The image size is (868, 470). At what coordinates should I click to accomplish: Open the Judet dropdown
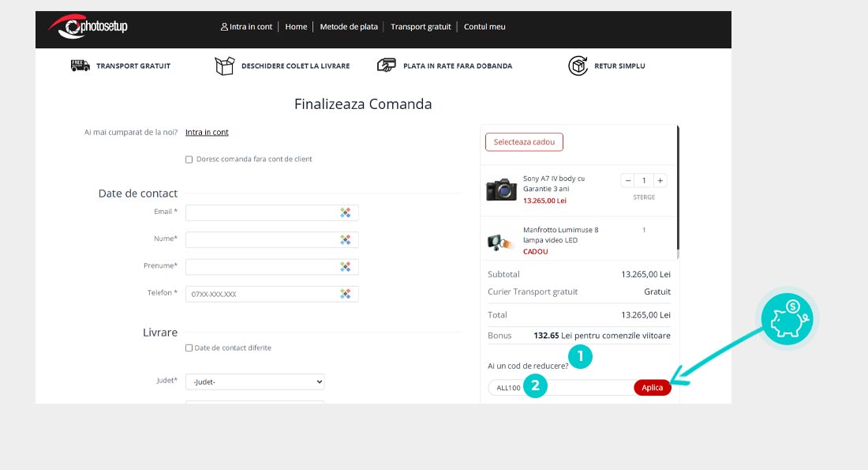255,382
